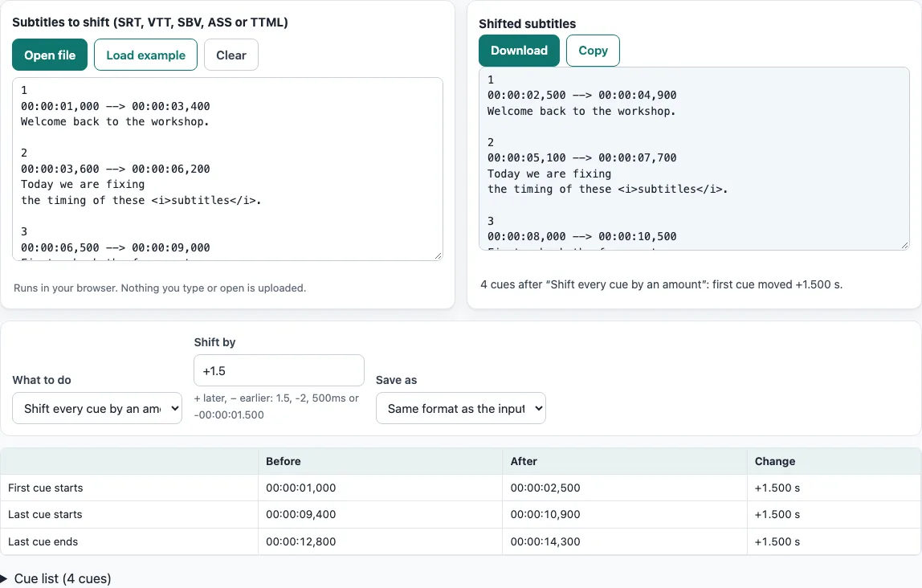Click inside the shifted subtitles output area
This screenshot has height=588, width=922.
click(694, 159)
